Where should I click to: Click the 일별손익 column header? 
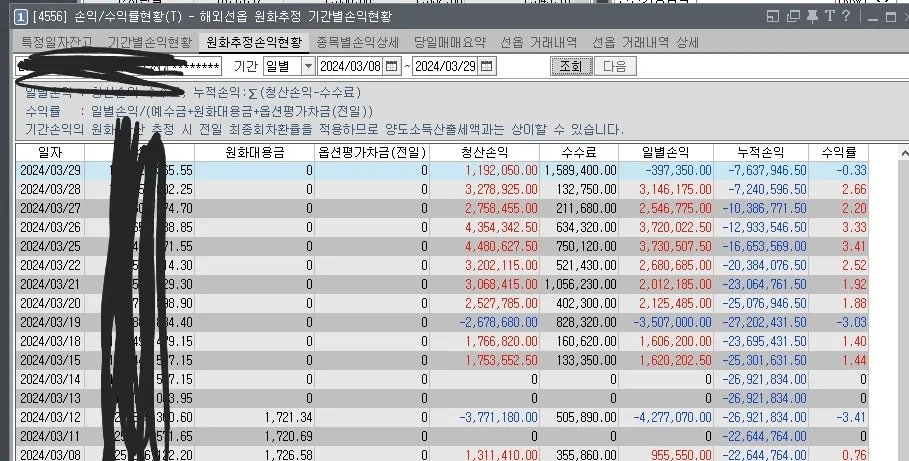[x=666, y=153]
